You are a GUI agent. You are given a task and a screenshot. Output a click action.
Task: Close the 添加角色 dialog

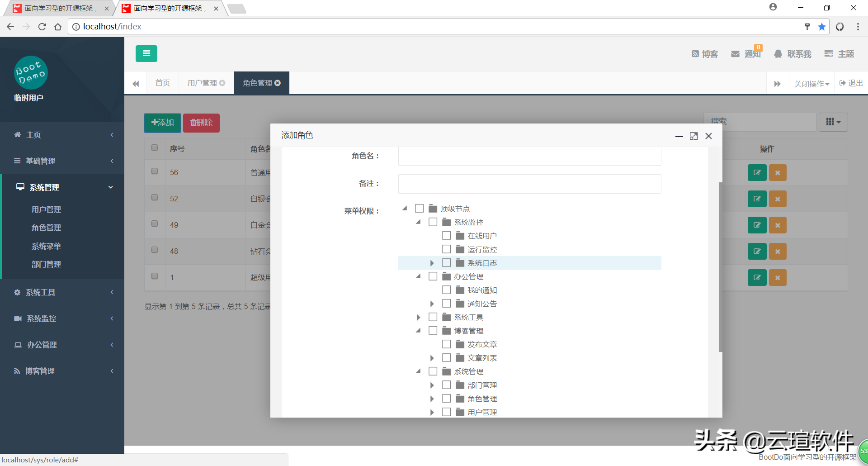pyautogui.click(x=708, y=136)
